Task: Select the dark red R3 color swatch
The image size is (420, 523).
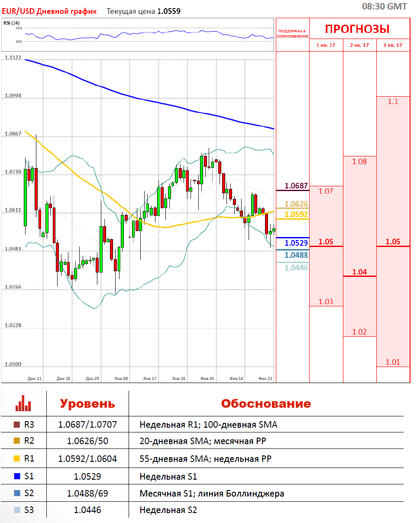Action: (17, 425)
